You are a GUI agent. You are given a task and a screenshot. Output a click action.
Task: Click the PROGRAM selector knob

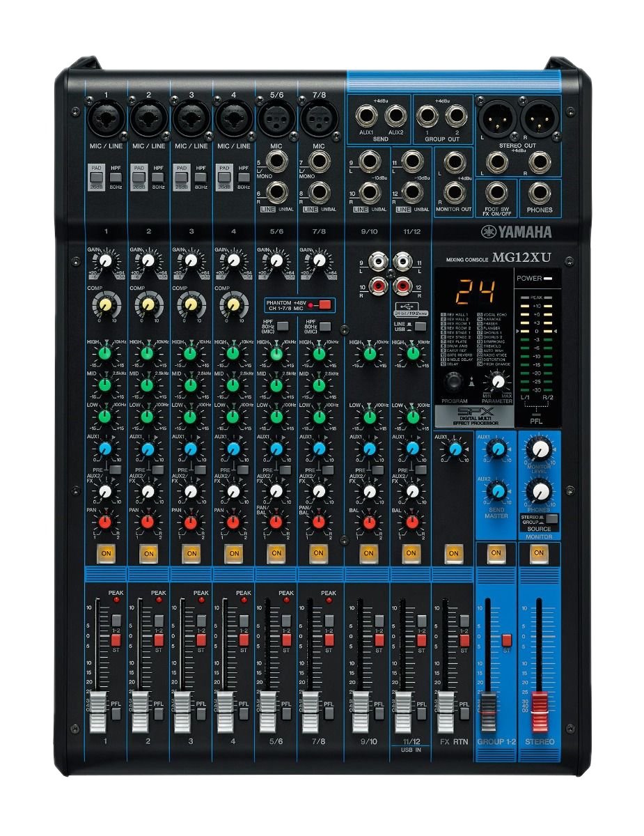click(455, 382)
